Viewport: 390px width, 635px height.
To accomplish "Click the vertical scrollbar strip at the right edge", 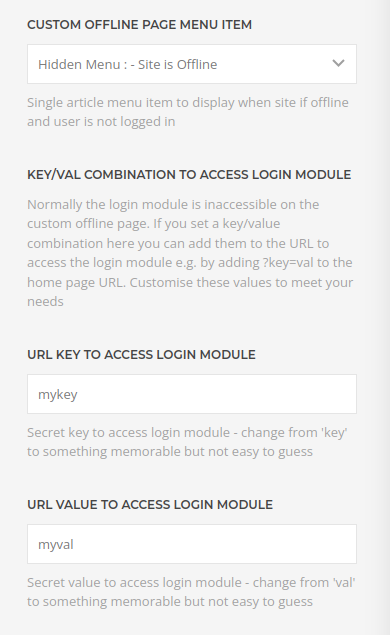I will click(385, 318).
